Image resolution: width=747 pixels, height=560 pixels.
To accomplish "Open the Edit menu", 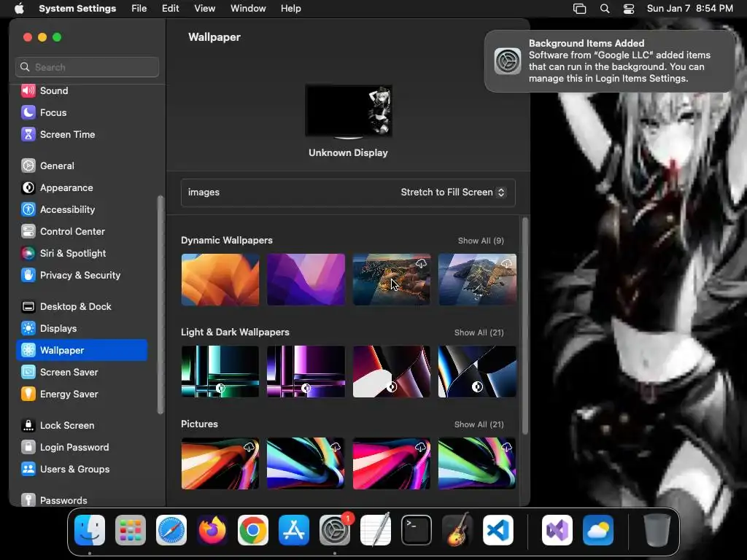I will pos(170,9).
